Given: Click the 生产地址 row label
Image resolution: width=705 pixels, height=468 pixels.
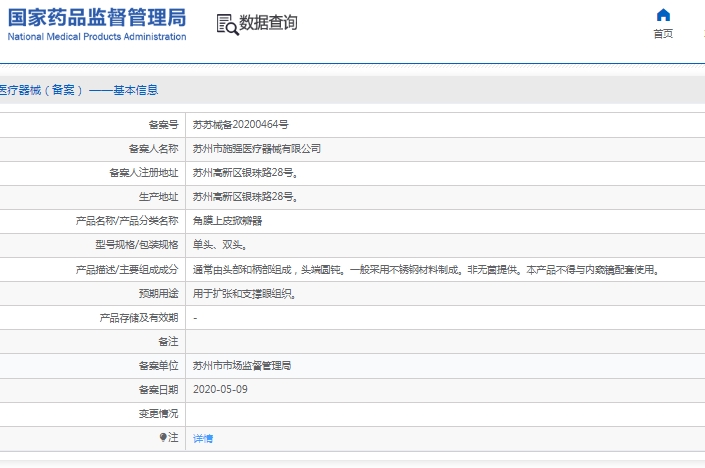Looking at the screenshot, I should [159, 197].
